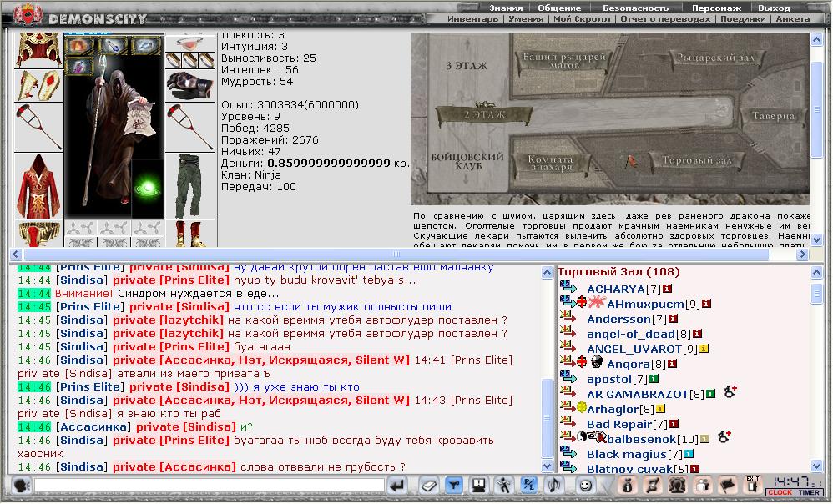Click the EXIT door icon
Viewport: 833px width, 504px height.
752,484
